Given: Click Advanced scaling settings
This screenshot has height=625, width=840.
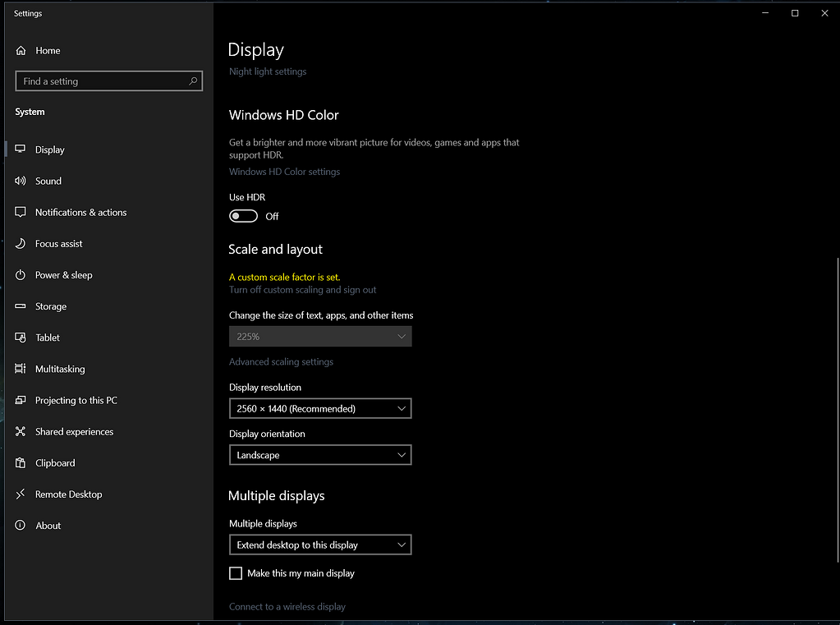Looking at the screenshot, I should 281,361.
